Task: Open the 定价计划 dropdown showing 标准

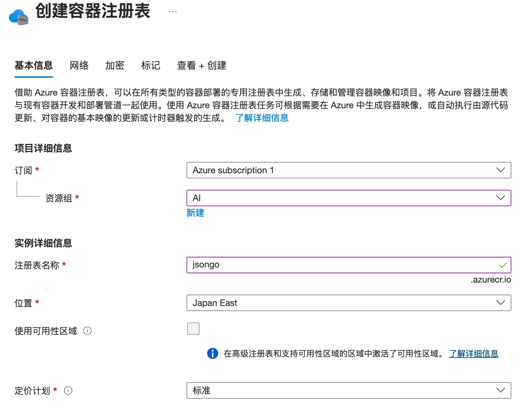Action: coord(348,390)
